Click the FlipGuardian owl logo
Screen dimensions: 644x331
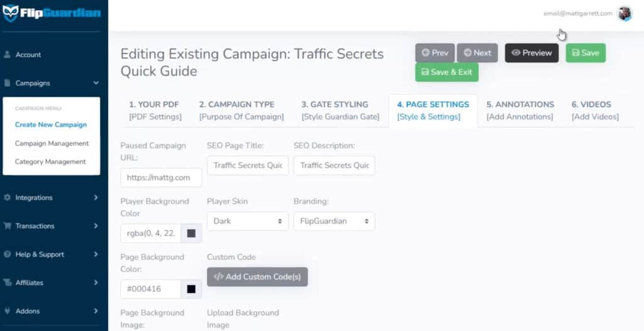tap(11, 12)
